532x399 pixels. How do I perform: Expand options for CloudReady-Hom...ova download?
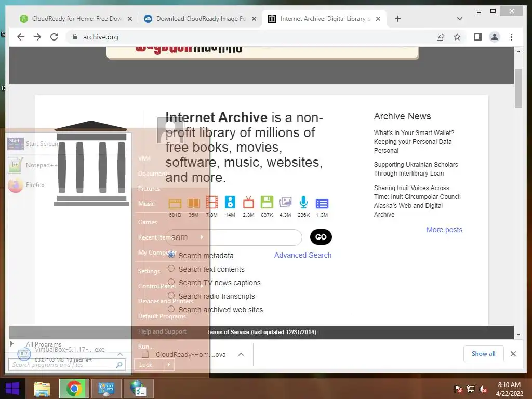tap(241, 354)
